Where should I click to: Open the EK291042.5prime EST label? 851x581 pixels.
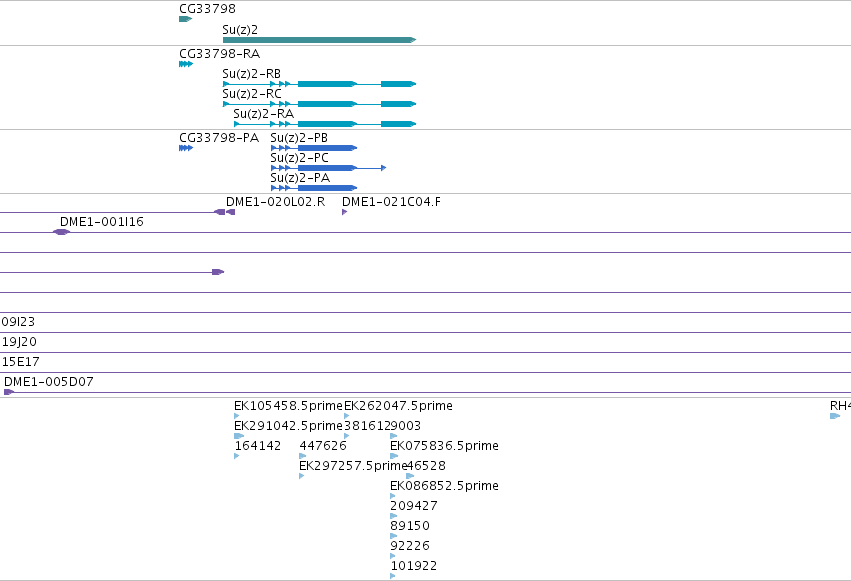[288, 426]
